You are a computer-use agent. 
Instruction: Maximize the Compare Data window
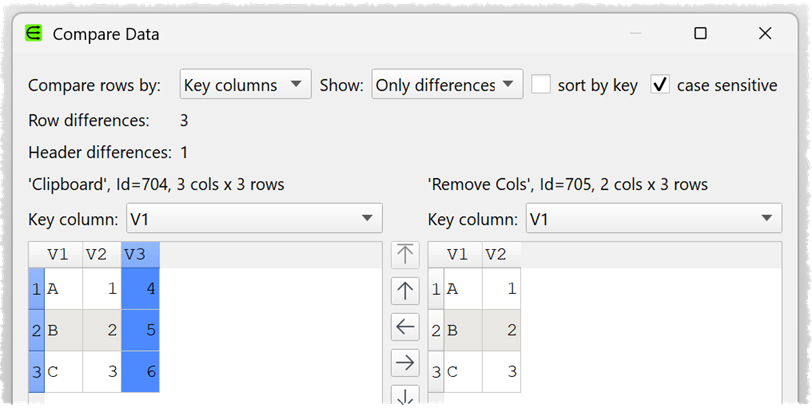point(700,34)
